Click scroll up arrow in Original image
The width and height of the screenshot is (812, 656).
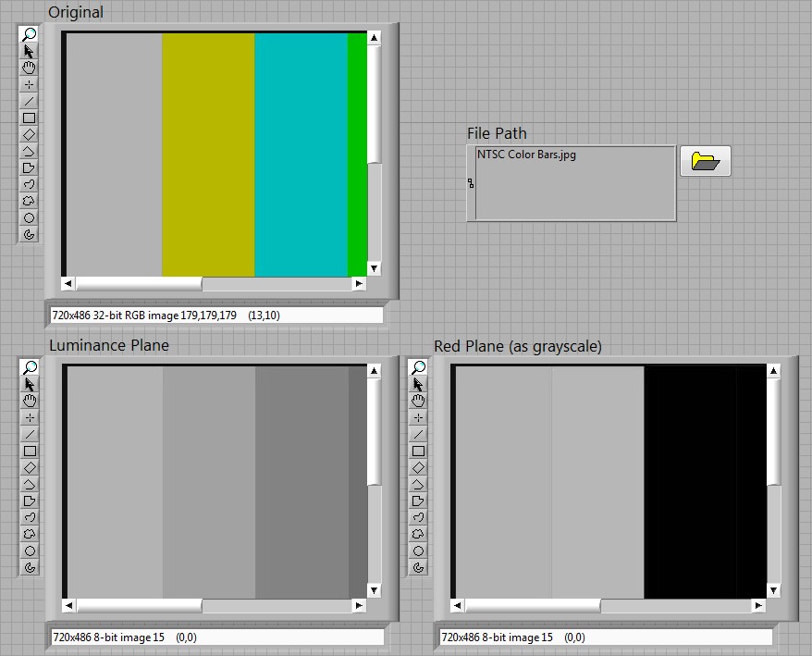375,38
